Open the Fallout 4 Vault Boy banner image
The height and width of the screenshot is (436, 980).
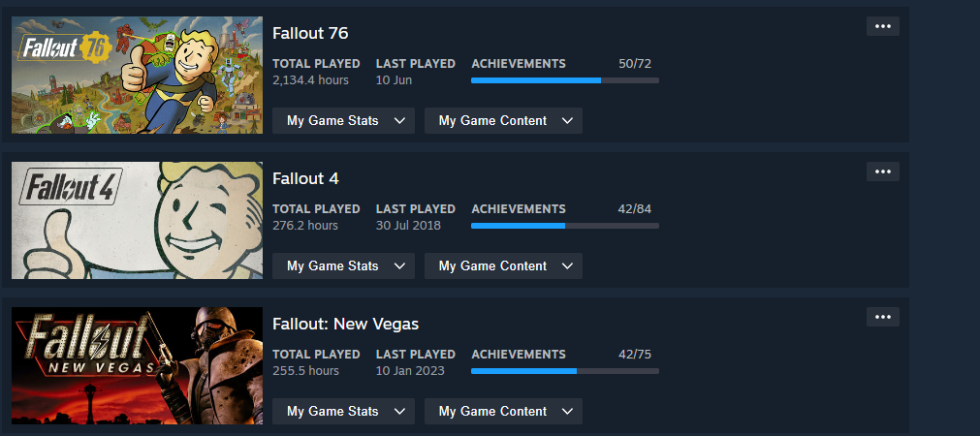(137, 221)
